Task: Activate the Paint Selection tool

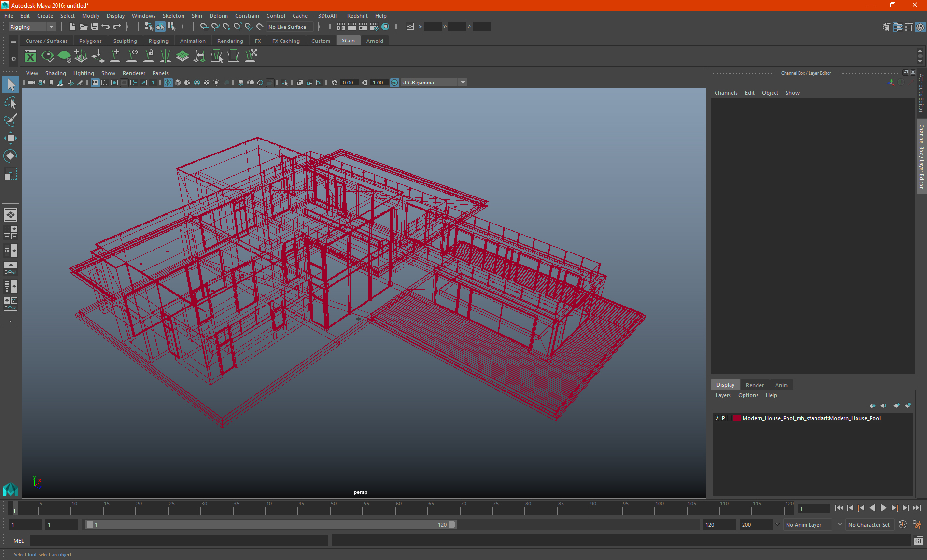Action: 10,120
